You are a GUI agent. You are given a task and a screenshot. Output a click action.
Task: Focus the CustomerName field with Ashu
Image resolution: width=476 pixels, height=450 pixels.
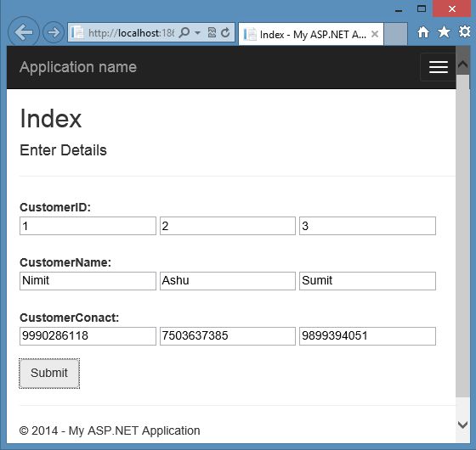point(228,281)
